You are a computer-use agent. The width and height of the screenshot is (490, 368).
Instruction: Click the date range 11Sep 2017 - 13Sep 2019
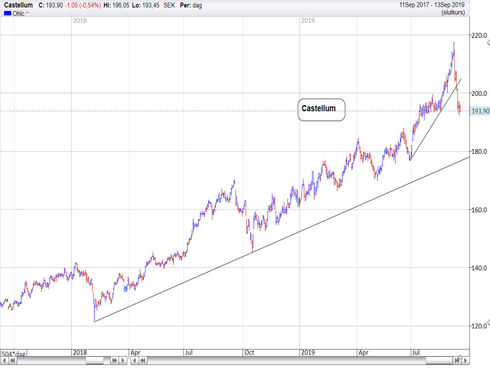432,5
